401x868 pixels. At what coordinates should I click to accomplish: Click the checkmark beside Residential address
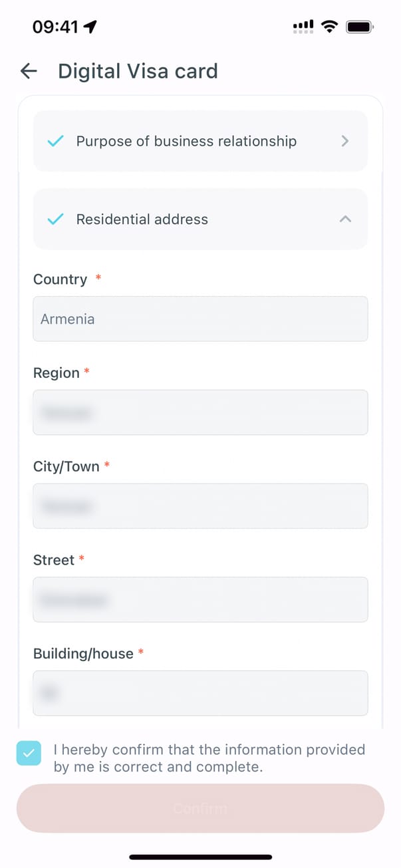click(x=56, y=219)
